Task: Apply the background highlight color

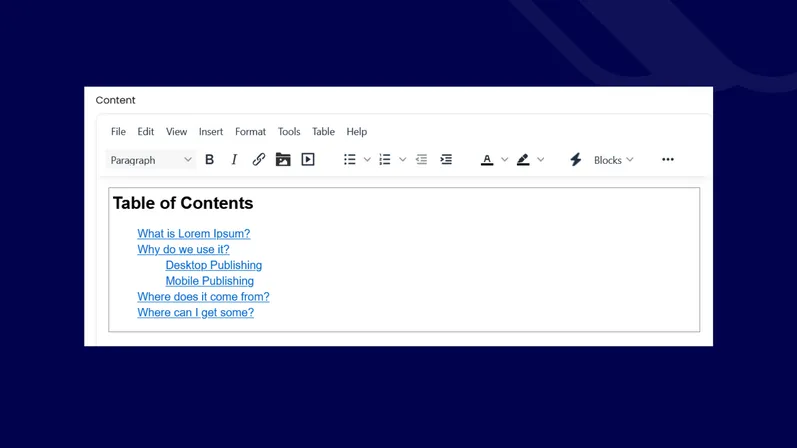Action: pyautogui.click(x=523, y=160)
